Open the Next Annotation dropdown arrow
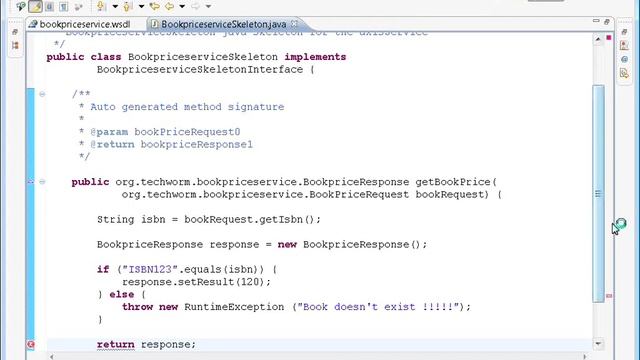The image size is (640, 360). click(x=115, y=7)
